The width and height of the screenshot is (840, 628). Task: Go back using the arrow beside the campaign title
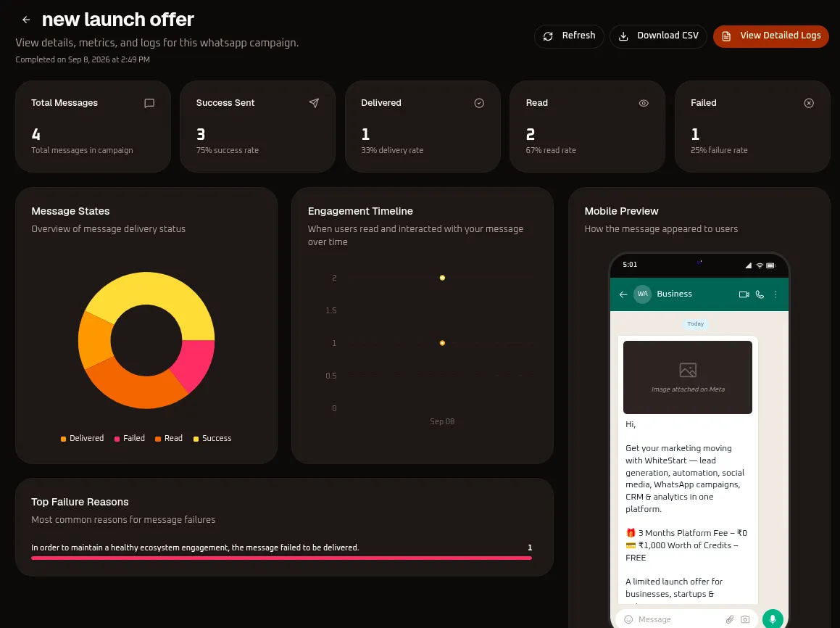(25, 20)
